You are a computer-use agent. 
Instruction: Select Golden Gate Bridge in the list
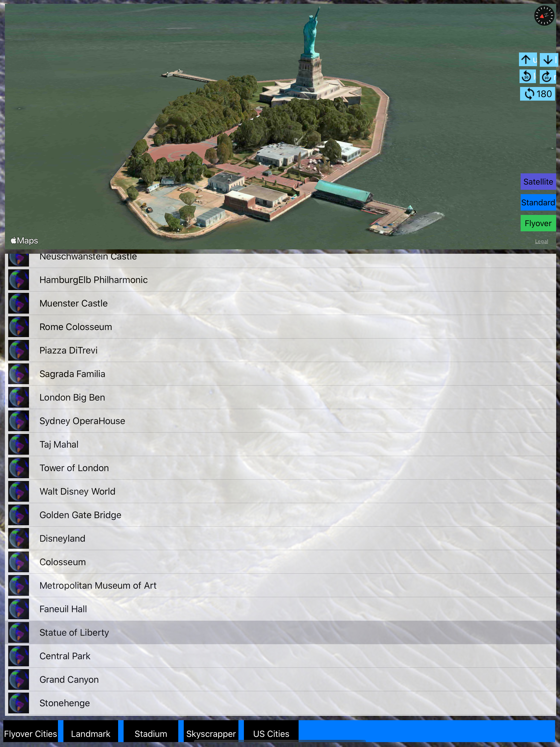(x=280, y=515)
